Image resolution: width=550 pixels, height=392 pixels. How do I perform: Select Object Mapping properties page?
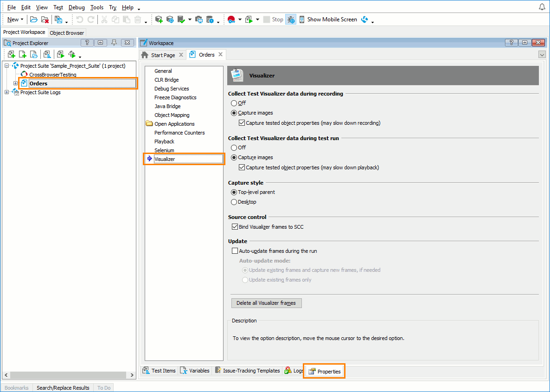172,115
